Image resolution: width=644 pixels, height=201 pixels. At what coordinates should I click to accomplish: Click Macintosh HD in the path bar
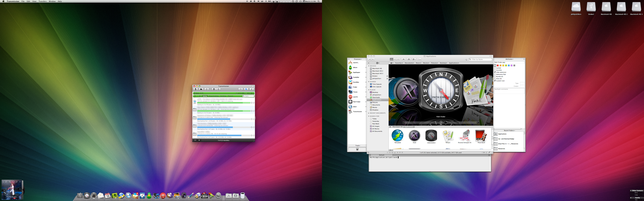point(397,127)
